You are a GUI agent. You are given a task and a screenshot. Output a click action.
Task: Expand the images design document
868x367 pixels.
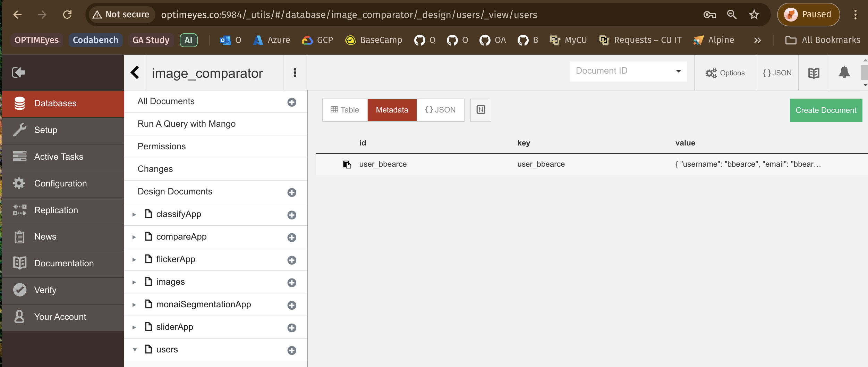pos(134,282)
